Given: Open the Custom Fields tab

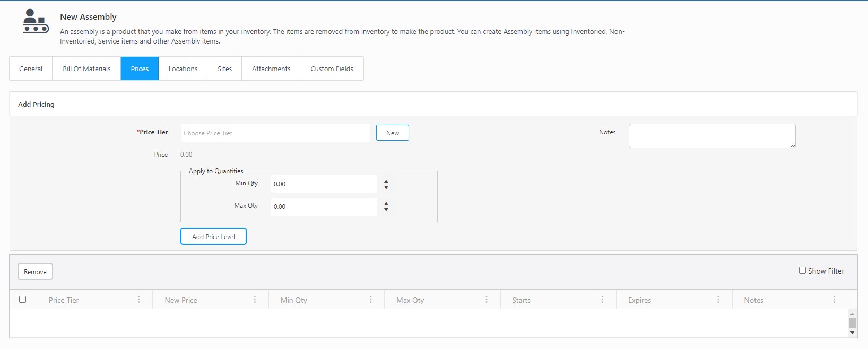Looking at the screenshot, I should click(332, 69).
